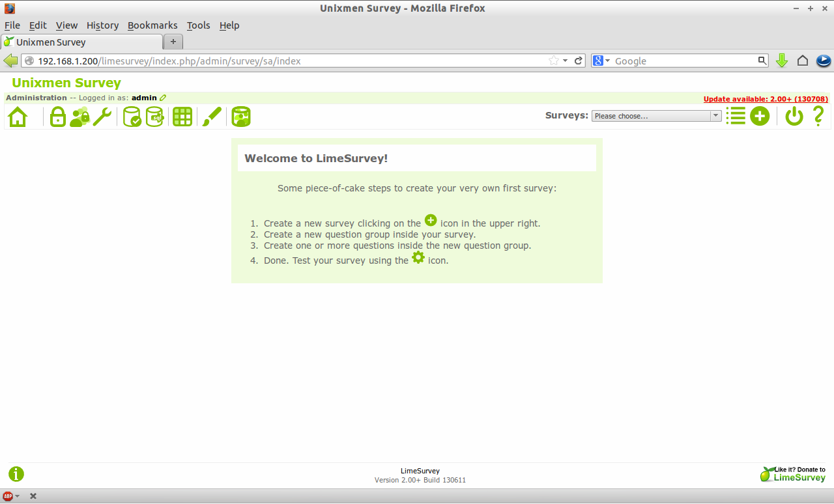This screenshot has height=504, width=834.
Task: Expand the Google search engine selector
Action: pos(601,61)
